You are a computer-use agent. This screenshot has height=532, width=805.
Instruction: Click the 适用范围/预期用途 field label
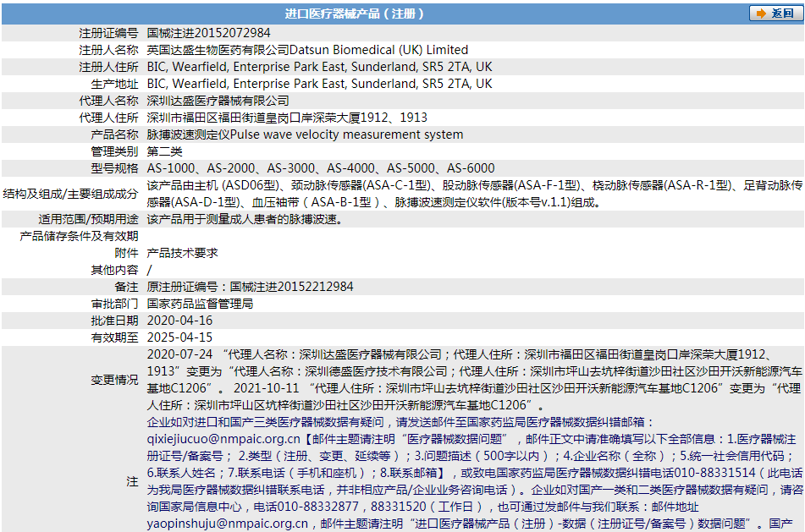click(88, 219)
